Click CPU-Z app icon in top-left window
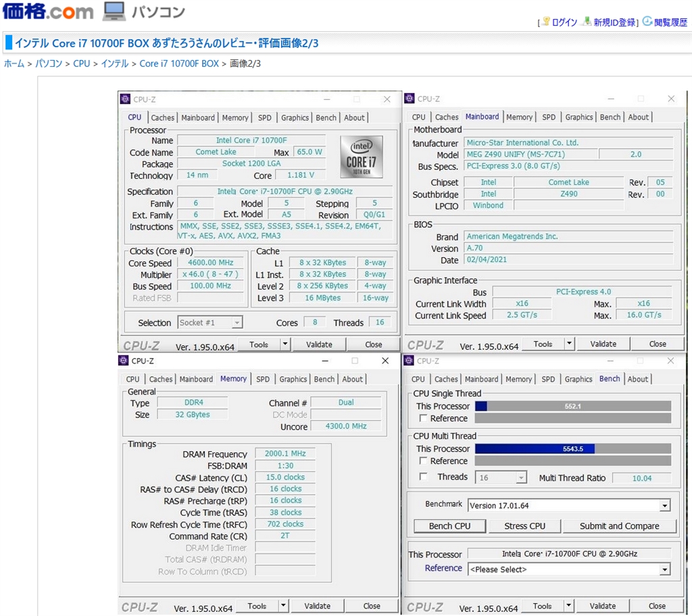The image size is (692, 616). (x=125, y=99)
